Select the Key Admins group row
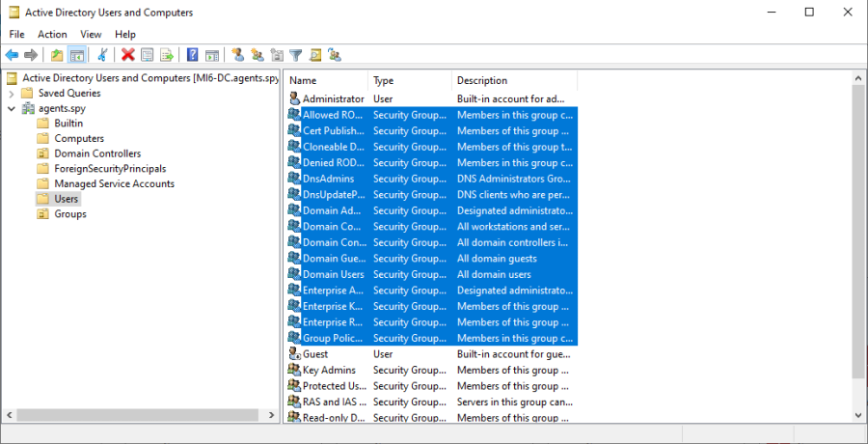Image resolution: width=868 pixels, height=444 pixels. pos(329,370)
